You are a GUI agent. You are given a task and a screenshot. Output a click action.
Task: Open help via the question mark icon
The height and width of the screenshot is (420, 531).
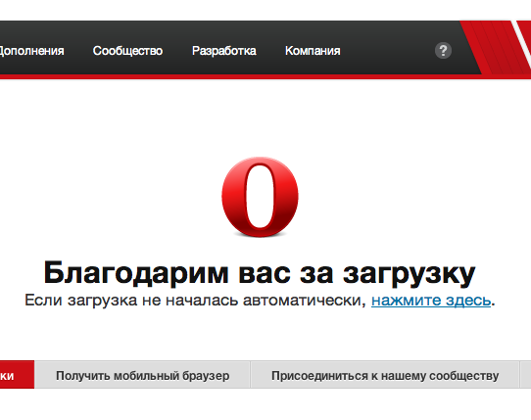443,51
